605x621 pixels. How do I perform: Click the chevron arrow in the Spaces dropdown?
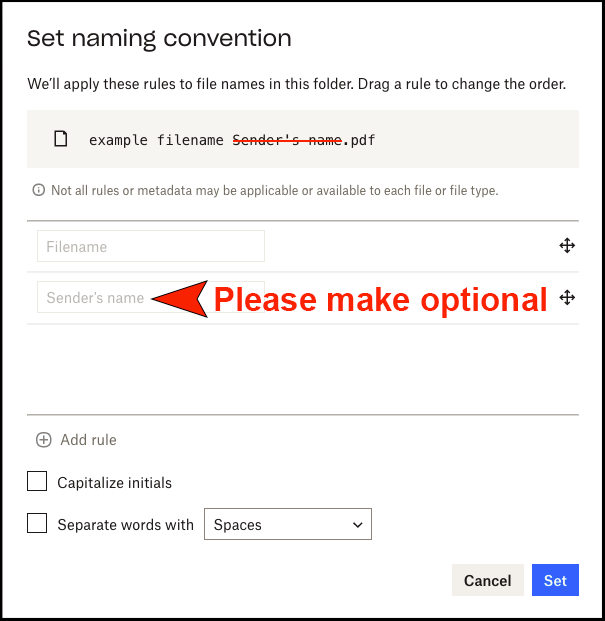(x=358, y=524)
